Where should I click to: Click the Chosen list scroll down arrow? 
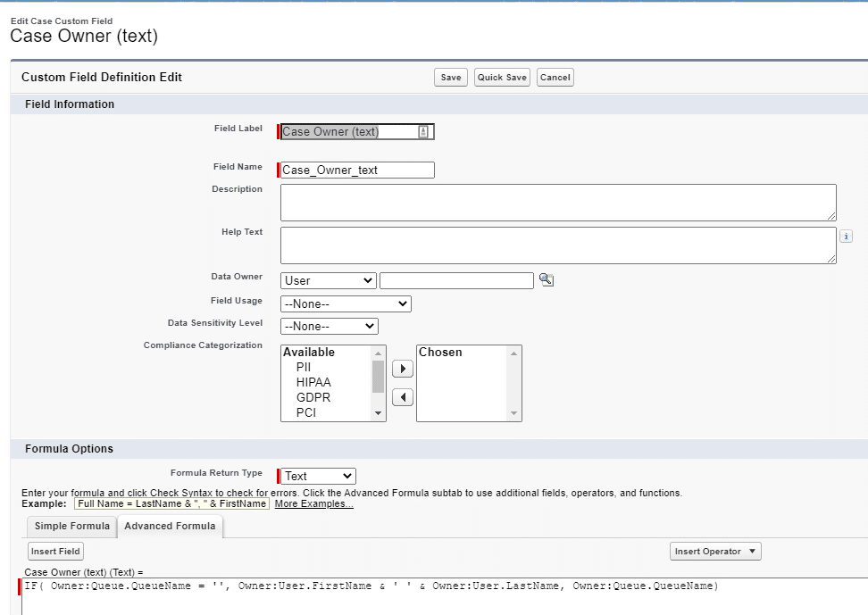(513, 413)
